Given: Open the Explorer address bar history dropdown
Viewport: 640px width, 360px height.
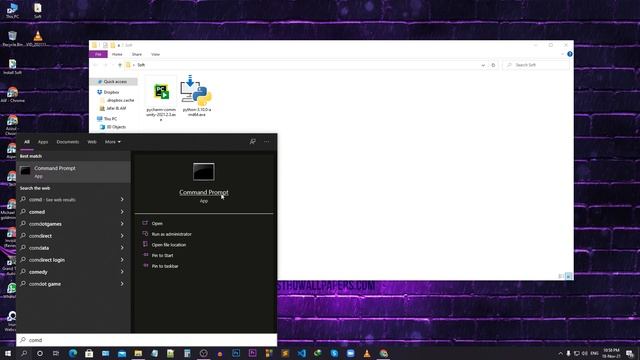Looking at the screenshot, I should (x=483, y=65).
